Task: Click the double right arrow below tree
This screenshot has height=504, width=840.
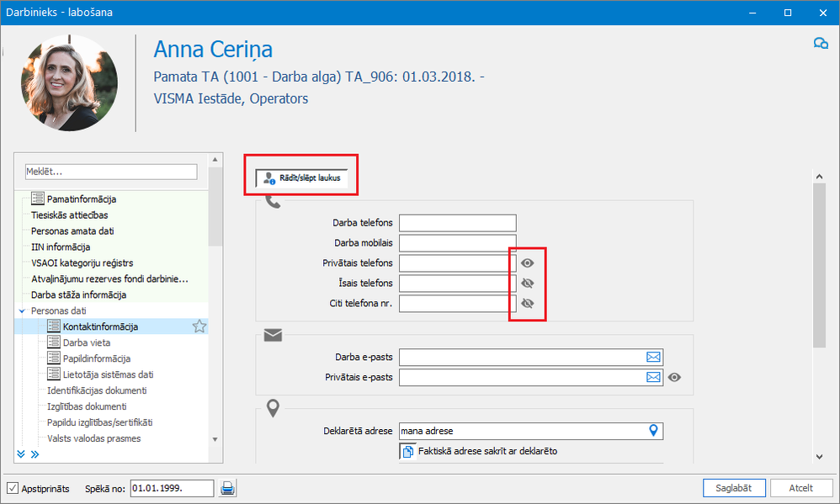Action: pyautogui.click(x=35, y=454)
